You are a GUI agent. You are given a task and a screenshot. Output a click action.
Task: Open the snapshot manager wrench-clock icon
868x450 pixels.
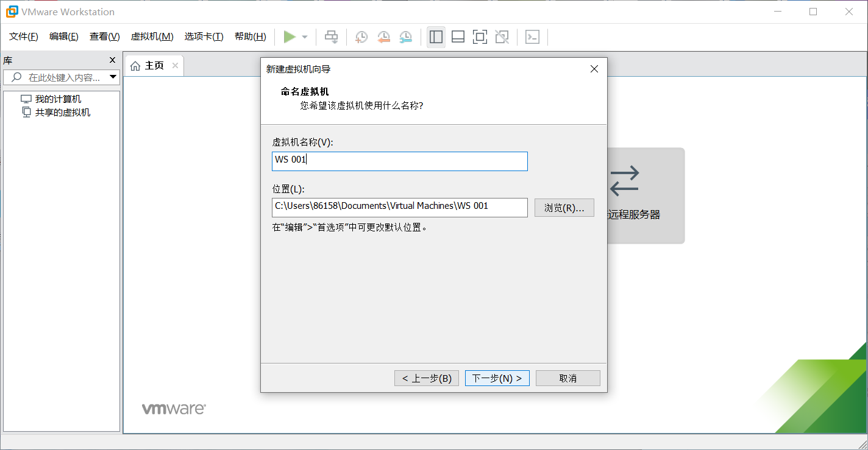tap(405, 37)
